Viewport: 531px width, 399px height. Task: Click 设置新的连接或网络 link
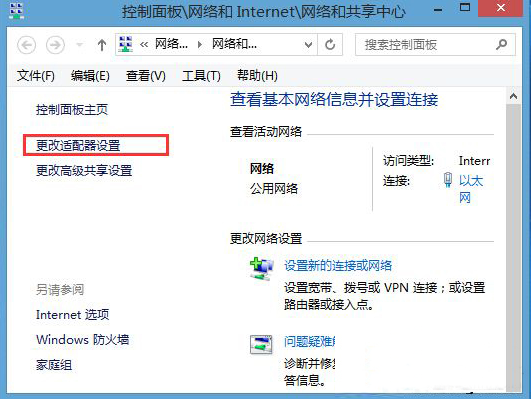pos(338,266)
